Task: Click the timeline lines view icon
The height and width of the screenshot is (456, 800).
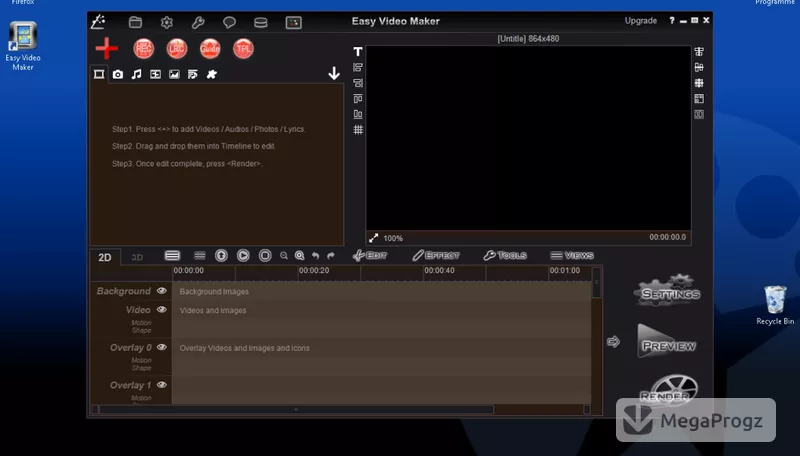Action: coord(172,256)
